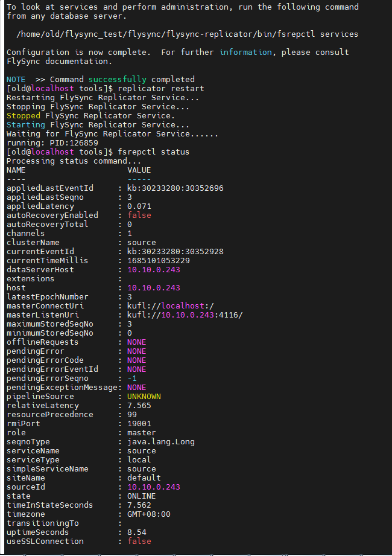Screen dimensions: 392x556
Task: Click the word "information" in the configuration message
Action: [245, 53]
